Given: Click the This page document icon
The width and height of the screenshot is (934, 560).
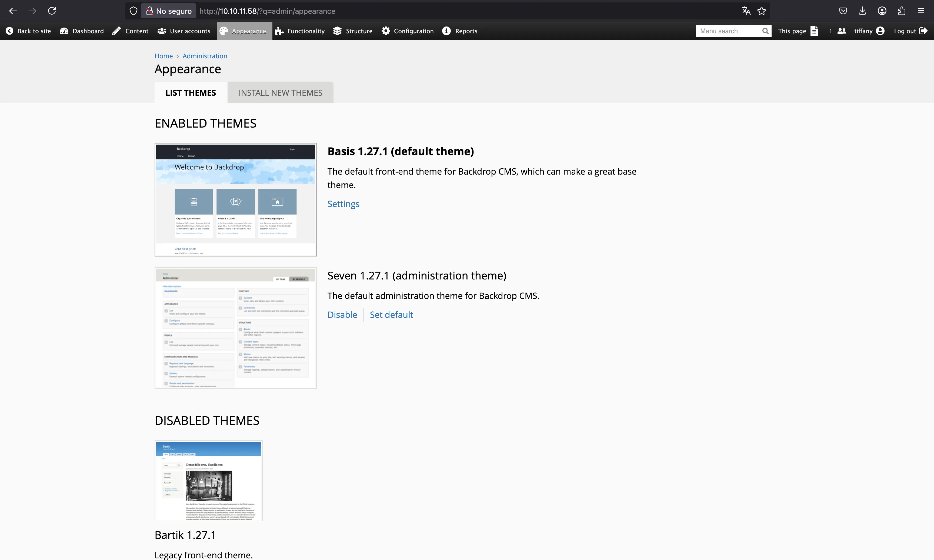Looking at the screenshot, I should (815, 31).
